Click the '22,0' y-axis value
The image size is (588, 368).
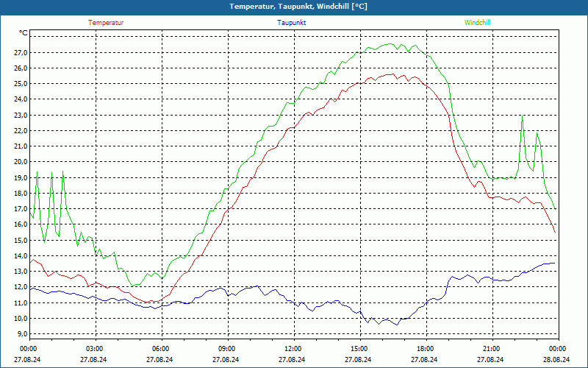[x=21, y=131]
